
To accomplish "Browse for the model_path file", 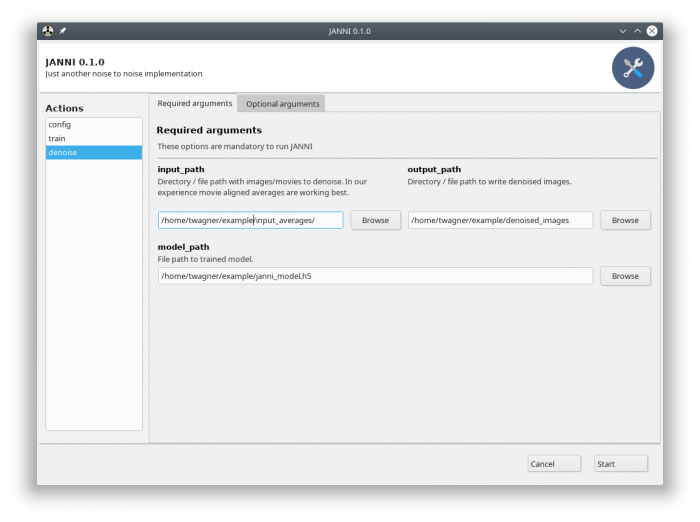I will (625, 276).
